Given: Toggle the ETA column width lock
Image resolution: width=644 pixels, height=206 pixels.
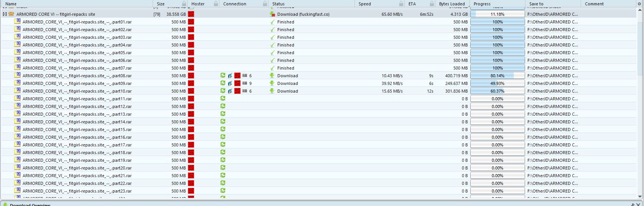Looking at the screenshot, I should [433, 4].
